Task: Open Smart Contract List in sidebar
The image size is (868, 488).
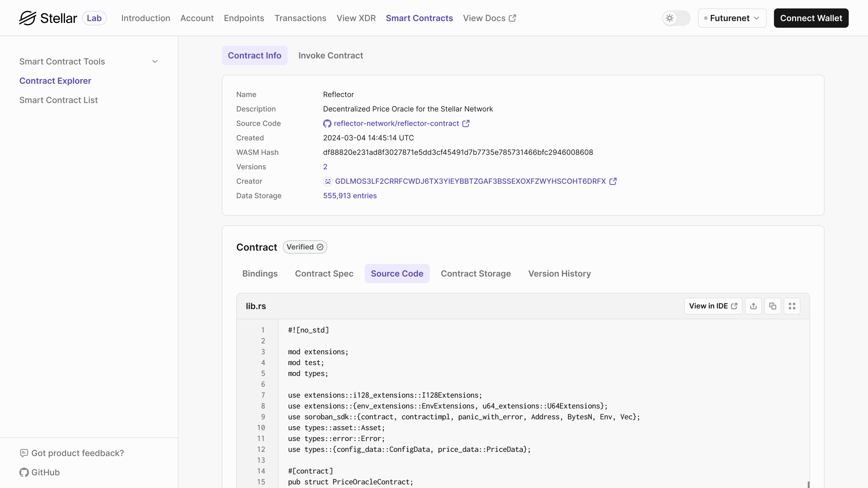Action: 58,100
